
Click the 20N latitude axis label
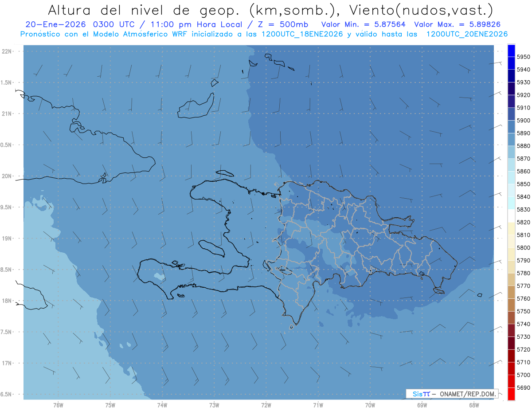[x=8, y=176]
